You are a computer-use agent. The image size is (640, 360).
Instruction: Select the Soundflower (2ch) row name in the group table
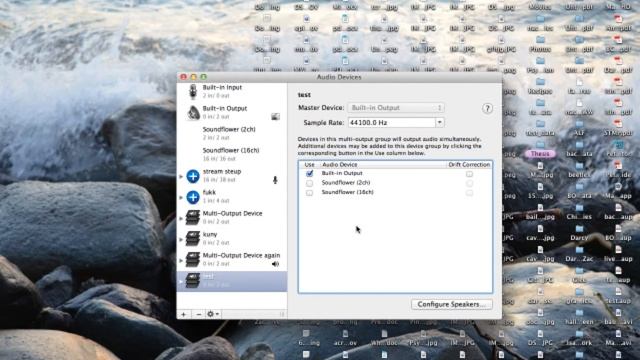[346, 182]
